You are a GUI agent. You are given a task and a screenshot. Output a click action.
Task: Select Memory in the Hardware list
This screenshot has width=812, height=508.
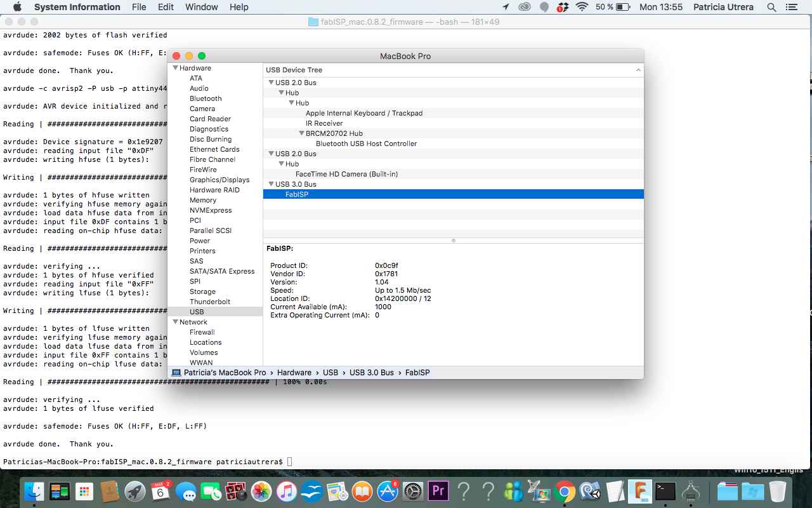coord(203,200)
